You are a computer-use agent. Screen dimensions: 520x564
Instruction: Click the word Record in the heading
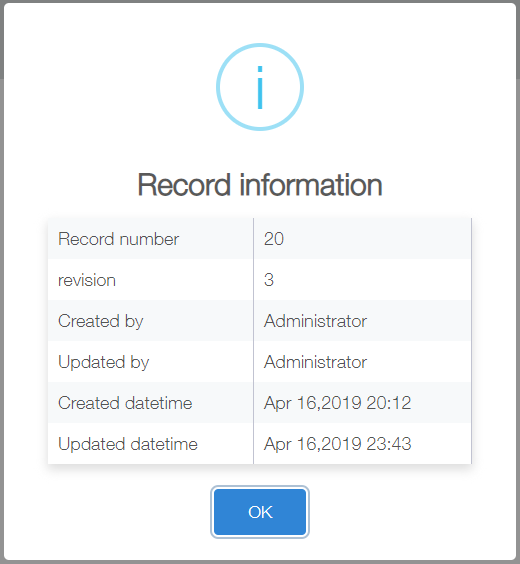click(x=184, y=185)
